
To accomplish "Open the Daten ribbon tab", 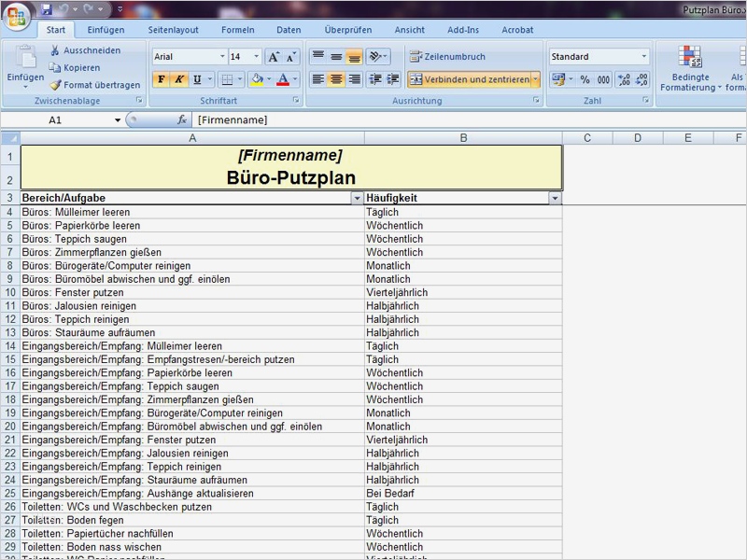I will [289, 29].
